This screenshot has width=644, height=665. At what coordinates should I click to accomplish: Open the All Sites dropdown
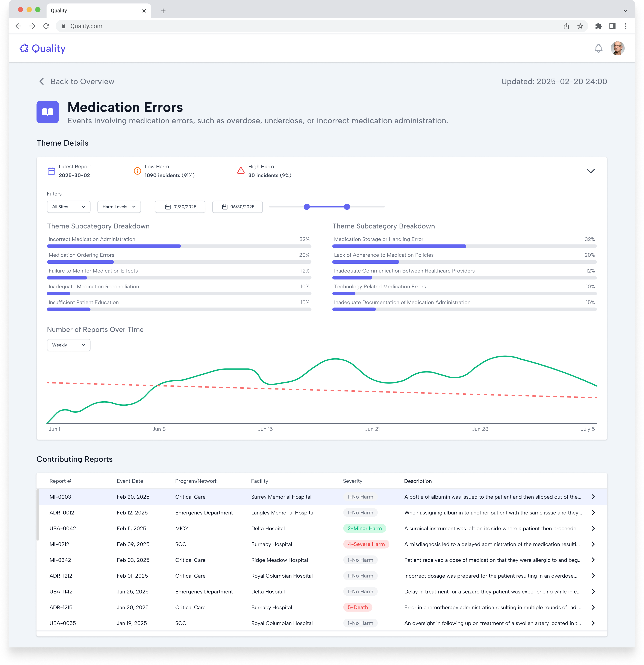[68, 207]
